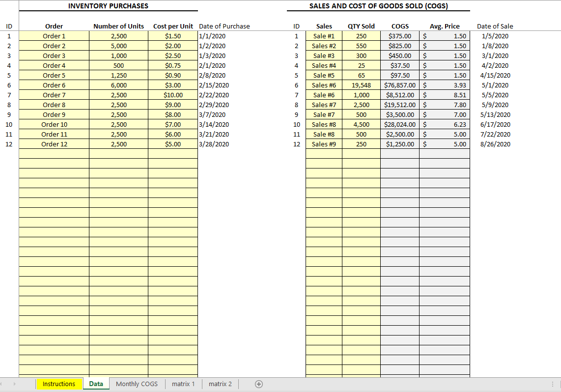Select the INVENTORY PURCHASES title cell
This screenshot has width=561, height=392.
coord(108,6)
